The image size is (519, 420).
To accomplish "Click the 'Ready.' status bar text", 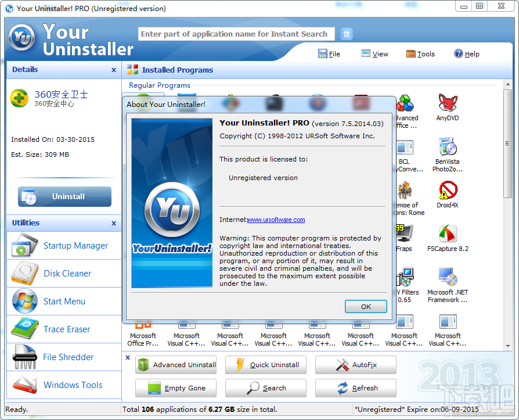I will click(x=17, y=410).
